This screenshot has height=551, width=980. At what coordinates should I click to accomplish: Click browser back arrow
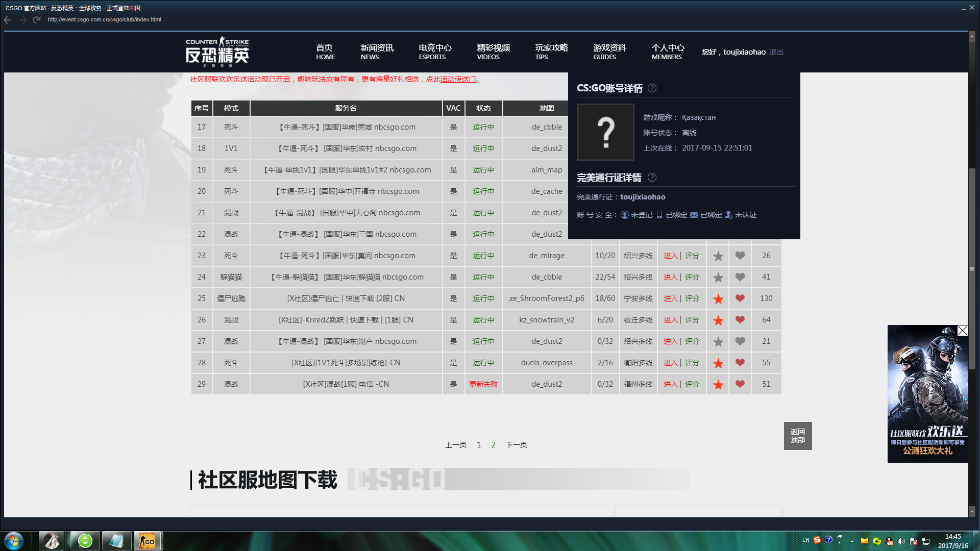8,20
